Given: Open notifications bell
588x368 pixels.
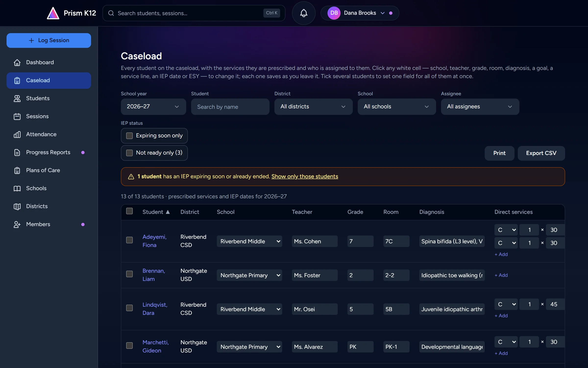Looking at the screenshot, I should click(304, 13).
